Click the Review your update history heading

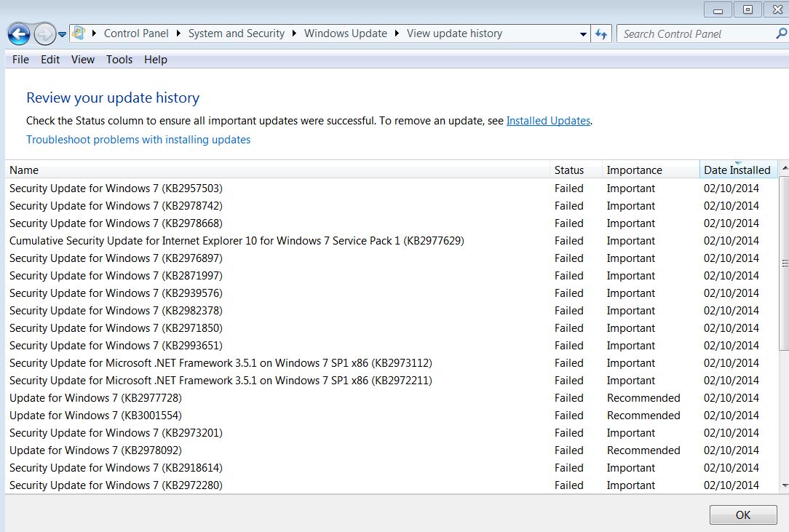click(113, 98)
